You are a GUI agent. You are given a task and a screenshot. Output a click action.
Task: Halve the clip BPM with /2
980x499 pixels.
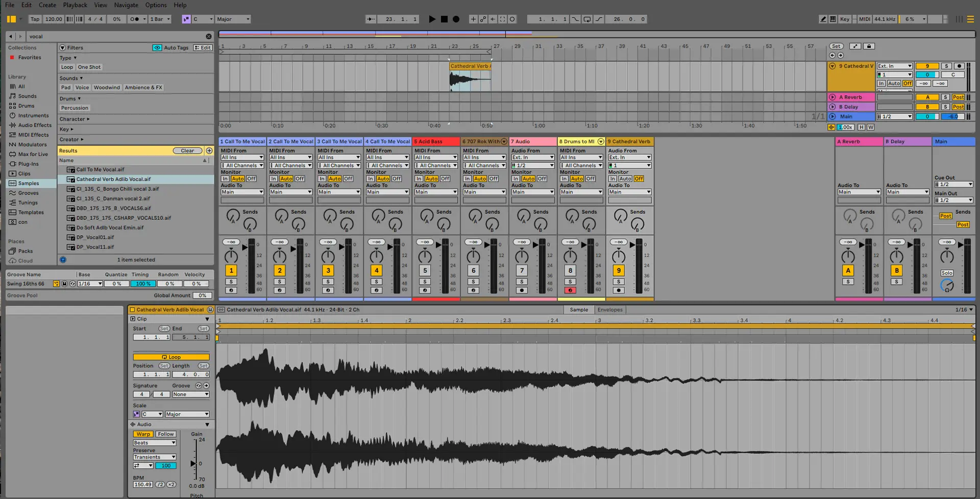pos(160,484)
